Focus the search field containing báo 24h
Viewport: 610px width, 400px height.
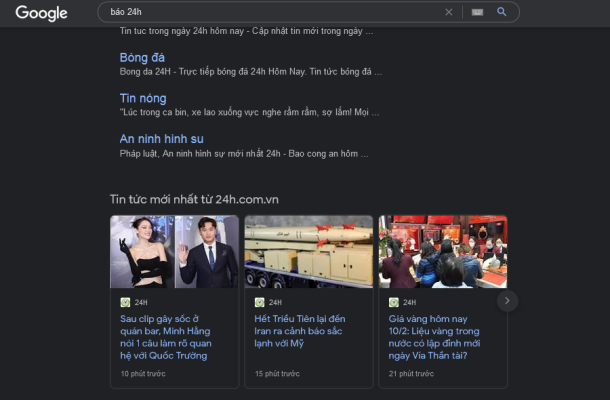[x=270, y=13]
